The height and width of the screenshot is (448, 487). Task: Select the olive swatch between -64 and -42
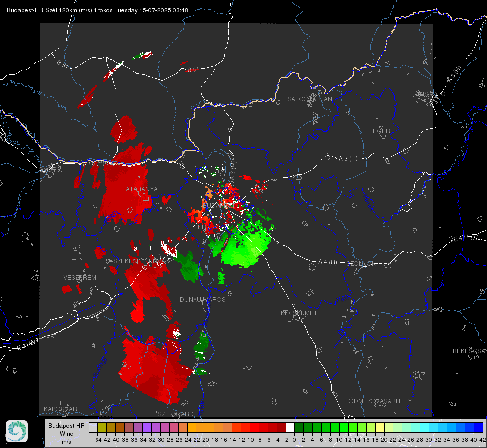click(102, 428)
